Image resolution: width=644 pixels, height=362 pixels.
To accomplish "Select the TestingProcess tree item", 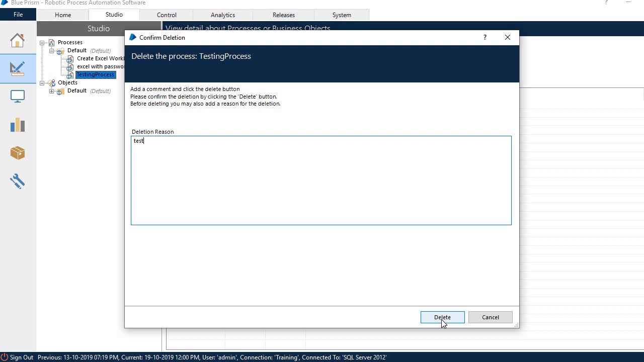I will [96, 75].
